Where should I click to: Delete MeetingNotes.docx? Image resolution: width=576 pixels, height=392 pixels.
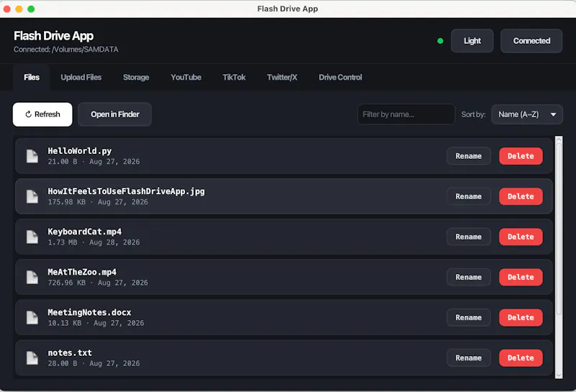click(521, 317)
